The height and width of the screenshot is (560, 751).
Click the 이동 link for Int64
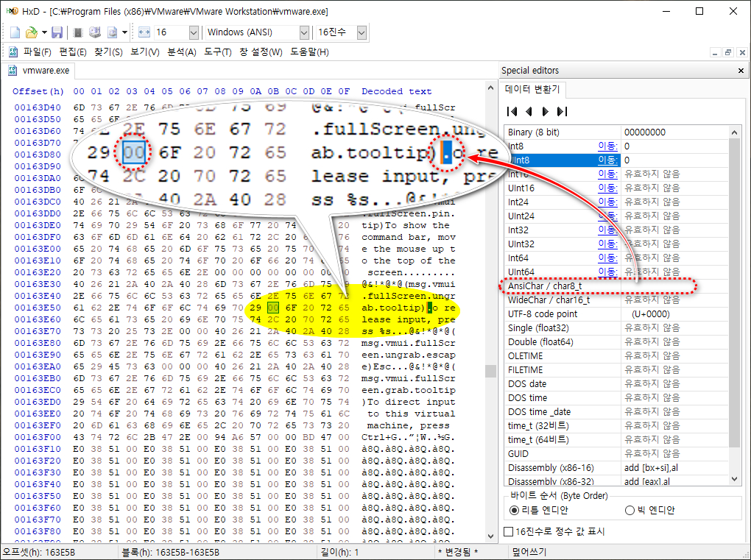[x=607, y=258]
